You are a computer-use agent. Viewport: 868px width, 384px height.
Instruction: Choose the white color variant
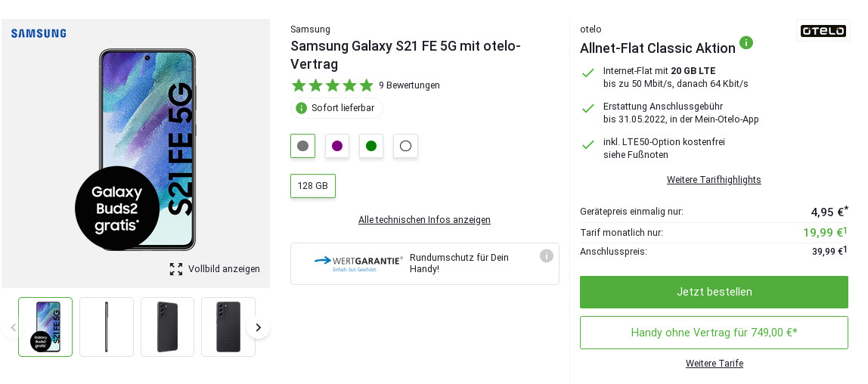coord(405,146)
